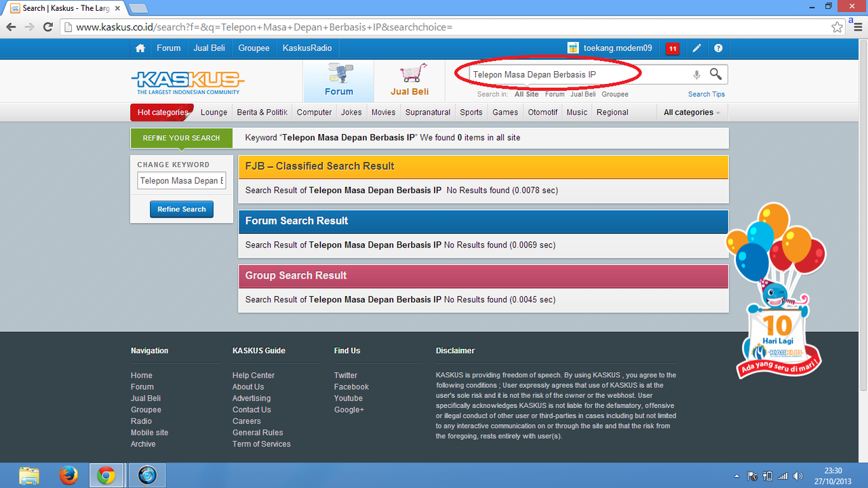The image size is (868, 488).
Task: Click the Chrome taskbar icon
Action: pos(106,476)
